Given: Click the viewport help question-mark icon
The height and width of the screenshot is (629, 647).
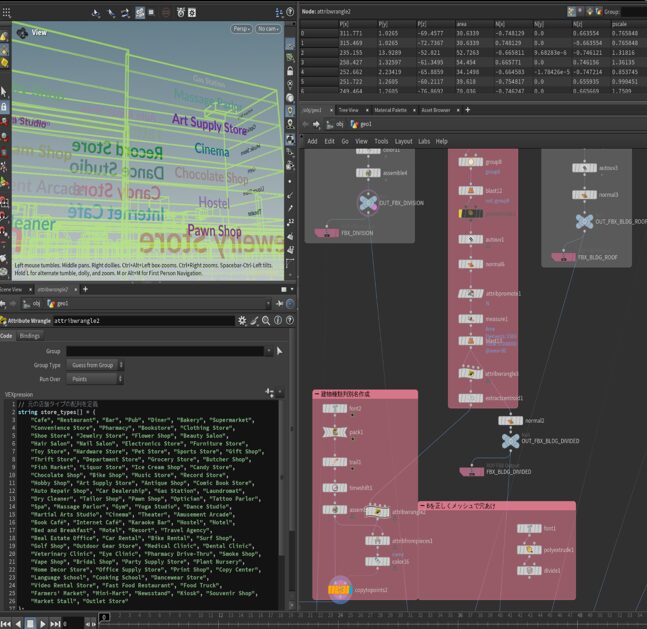Looking at the screenshot, I should 290,12.
